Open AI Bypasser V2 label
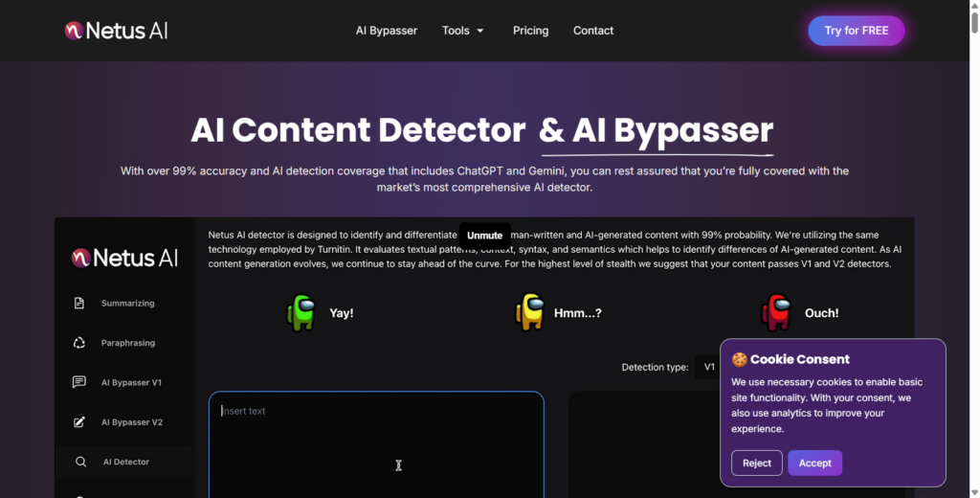The height and width of the screenshot is (498, 980). click(132, 422)
